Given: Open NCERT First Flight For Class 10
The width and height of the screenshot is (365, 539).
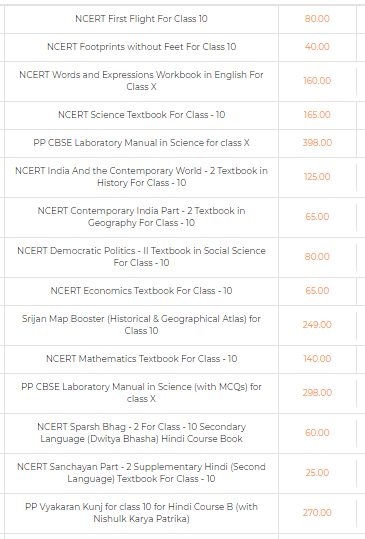Looking at the screenshot, I should (x=141, y=19).
